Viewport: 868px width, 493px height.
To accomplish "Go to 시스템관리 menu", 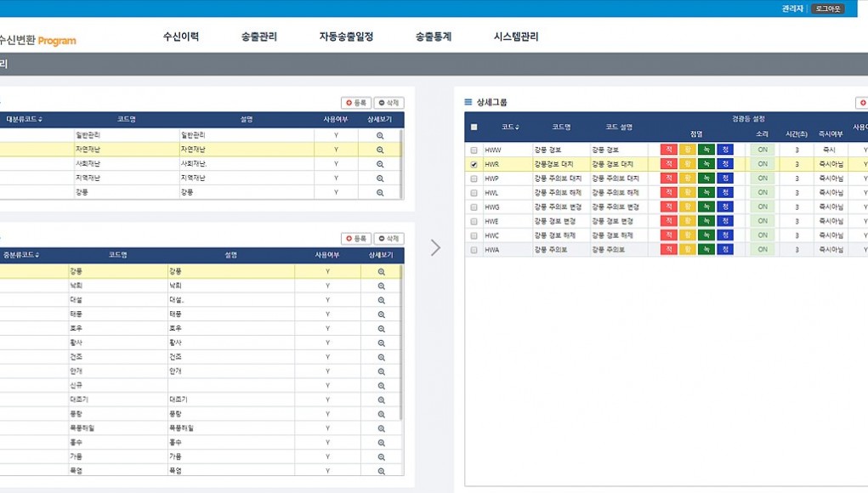I will click(x=515, y=37).
